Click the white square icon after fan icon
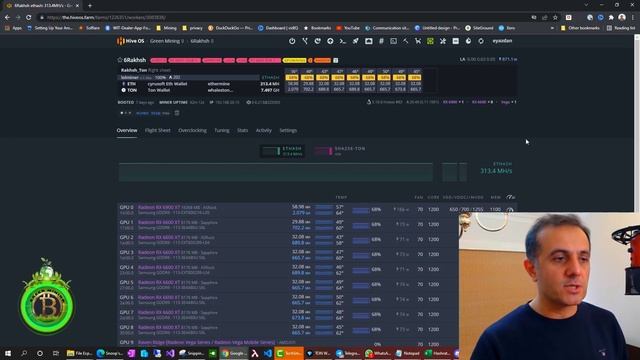The height and width of the screenshot is (360, 640). (x=456, y=41)
